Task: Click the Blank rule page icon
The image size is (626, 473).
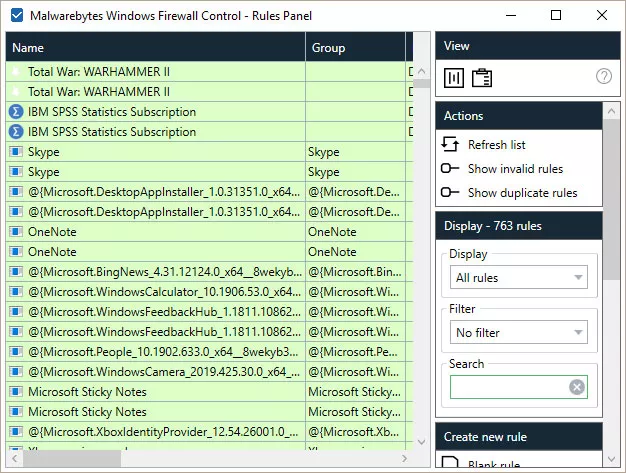Action: click(450, 461)
